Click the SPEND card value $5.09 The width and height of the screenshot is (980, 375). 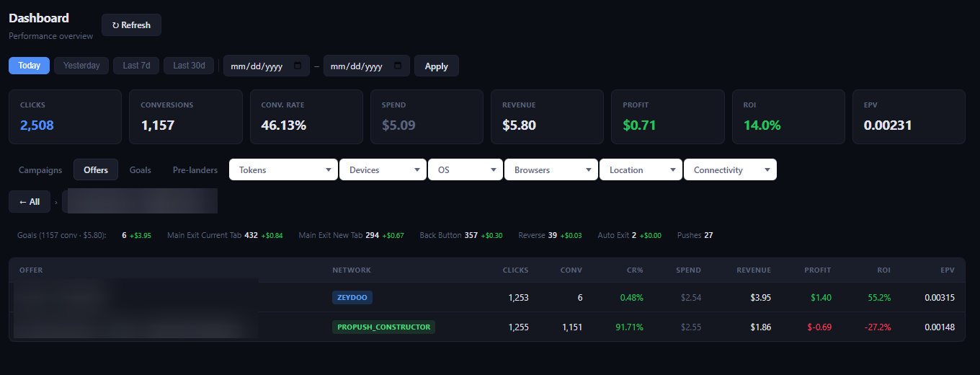398,125
